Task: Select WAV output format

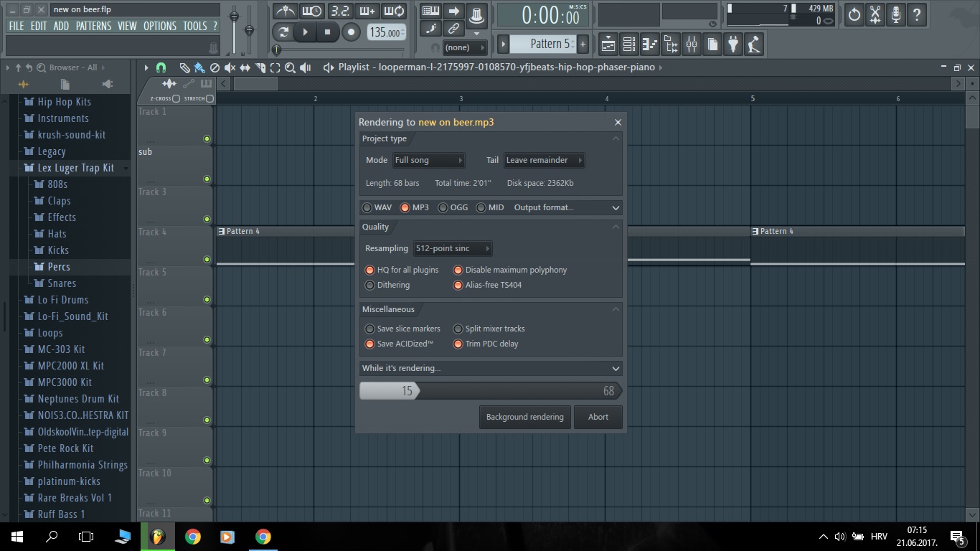Action: click(377, 207)
